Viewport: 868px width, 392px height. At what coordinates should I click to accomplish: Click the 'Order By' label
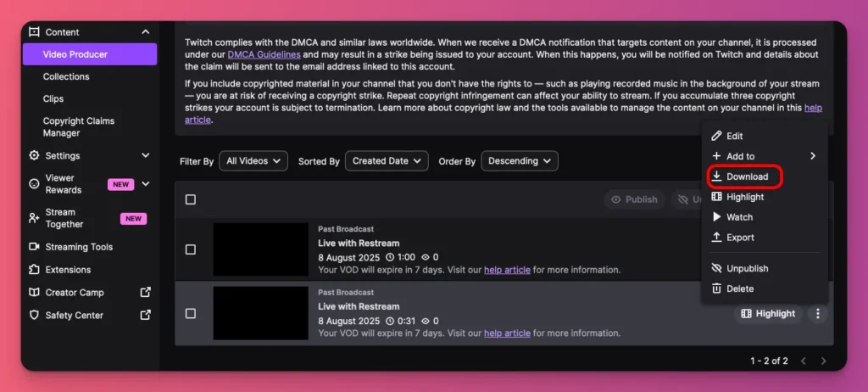(x=457, y=161)
